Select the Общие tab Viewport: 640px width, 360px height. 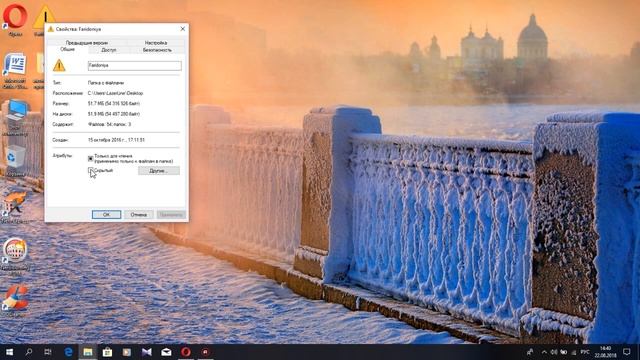(67, 49)
